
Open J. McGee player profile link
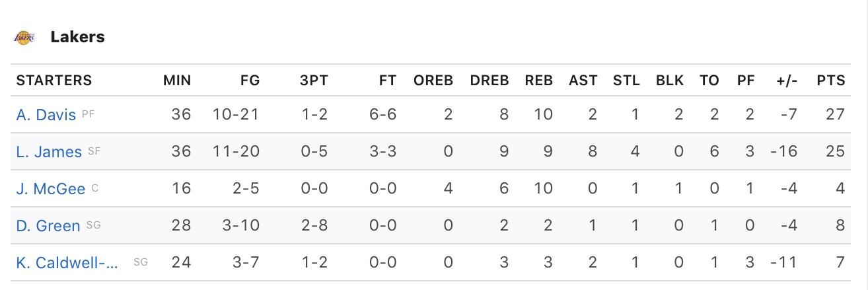point(51,188)
